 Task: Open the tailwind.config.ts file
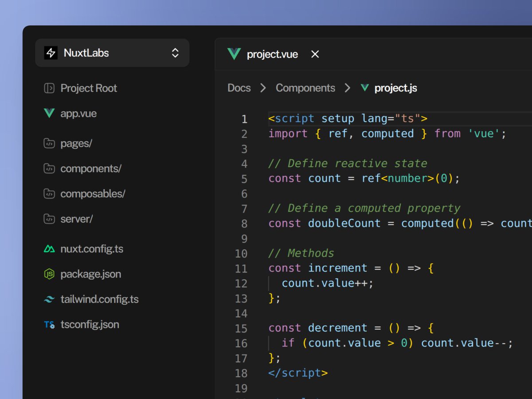100,299
